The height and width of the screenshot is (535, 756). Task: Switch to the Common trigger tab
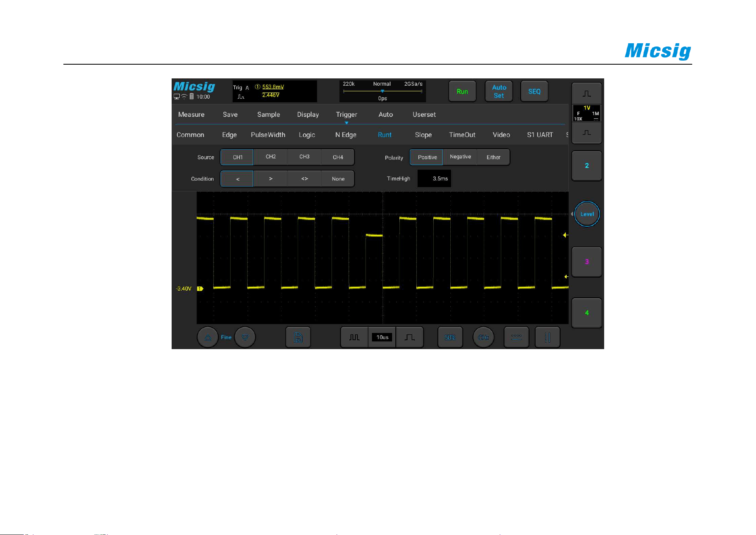pos(190,135)
